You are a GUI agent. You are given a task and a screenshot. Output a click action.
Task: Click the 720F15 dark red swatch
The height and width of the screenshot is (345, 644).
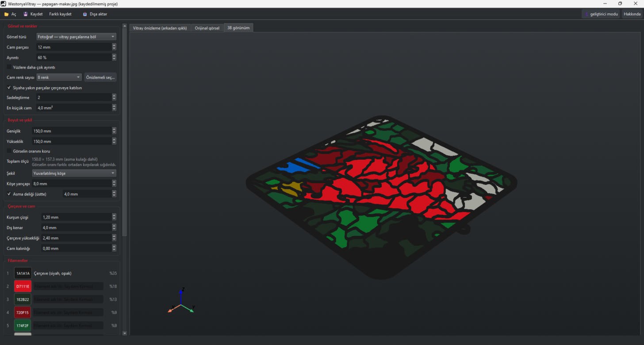click(23, 313)
